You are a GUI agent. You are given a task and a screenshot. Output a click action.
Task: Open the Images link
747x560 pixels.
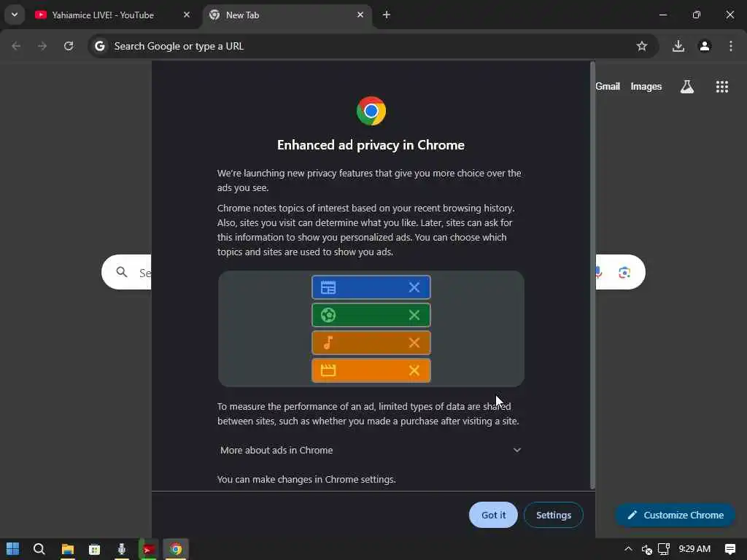pyautogui.click(x=646, y=86)
